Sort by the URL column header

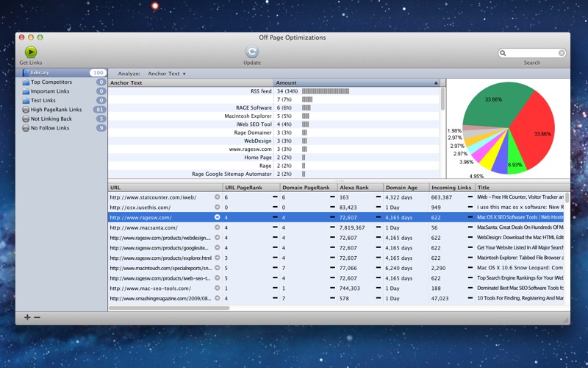(165, 188)
